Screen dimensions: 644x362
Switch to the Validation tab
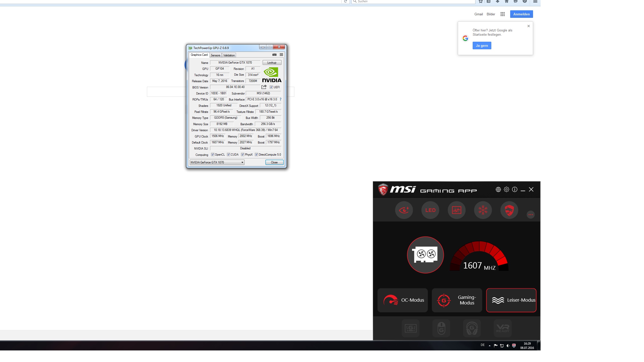tap(229, 55)
